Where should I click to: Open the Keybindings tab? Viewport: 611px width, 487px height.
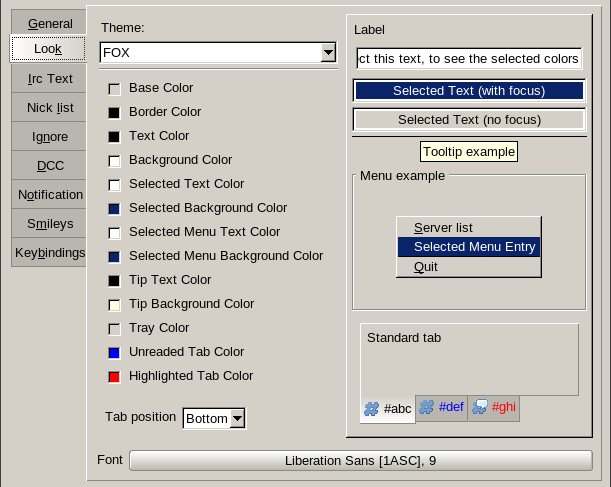49,252
